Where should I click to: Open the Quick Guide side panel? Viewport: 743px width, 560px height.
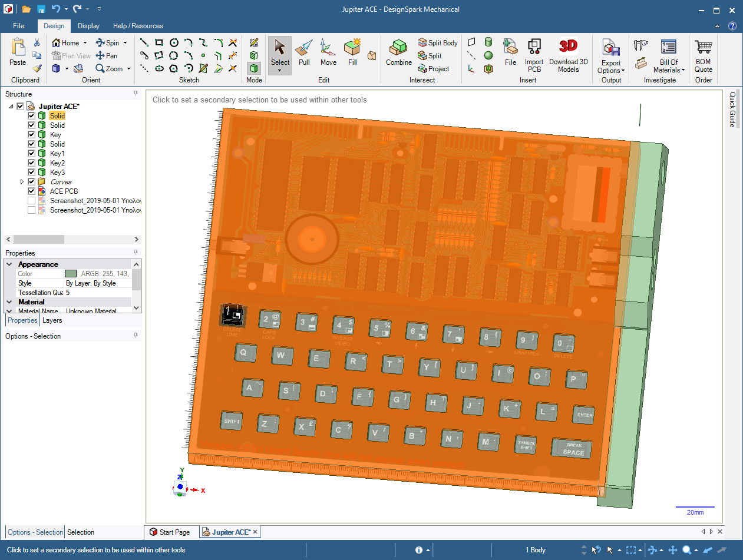point(732,110)
